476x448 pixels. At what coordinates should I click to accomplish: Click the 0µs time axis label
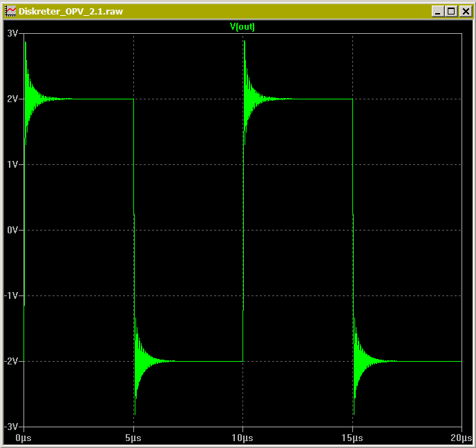click(x=23, y=438)
